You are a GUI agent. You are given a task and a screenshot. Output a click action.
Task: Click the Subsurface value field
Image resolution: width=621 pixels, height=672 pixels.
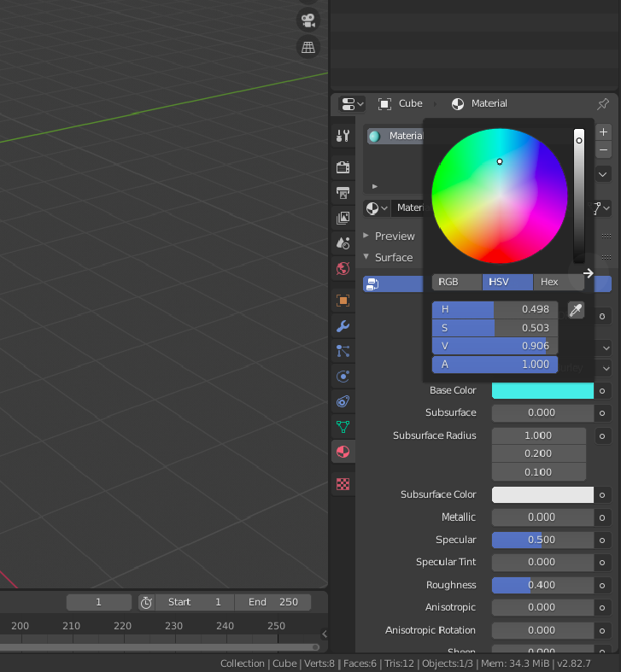coord(542,412)
